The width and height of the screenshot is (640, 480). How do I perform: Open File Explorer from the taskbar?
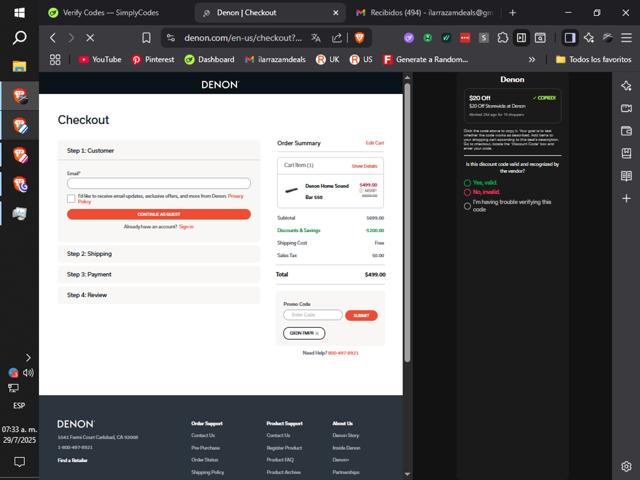point(19,66)
